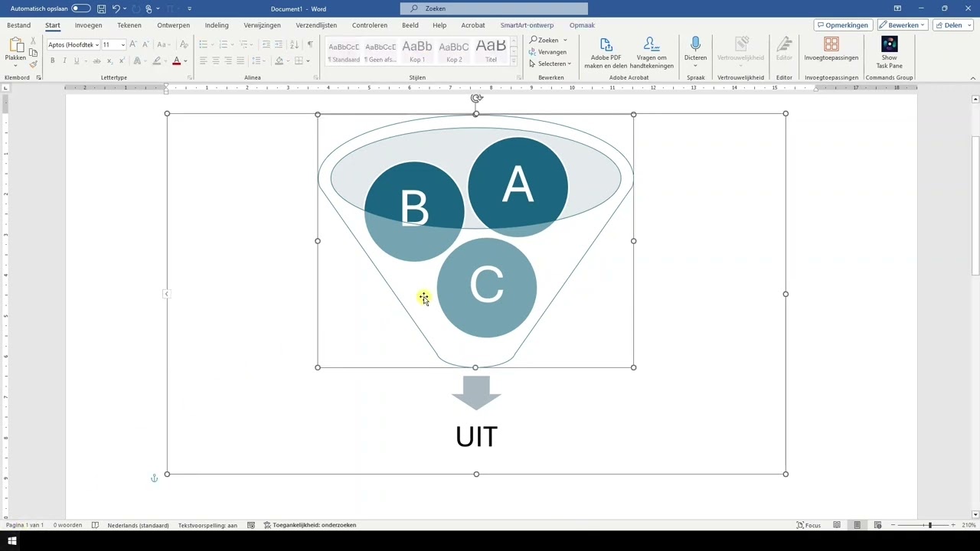Open the Opmaak tab
The image size is (980, 551).
582,25
